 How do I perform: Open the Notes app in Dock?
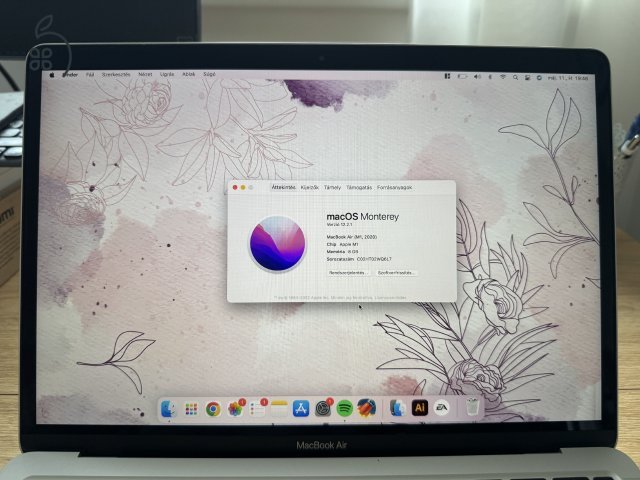(x=279, y=409)
